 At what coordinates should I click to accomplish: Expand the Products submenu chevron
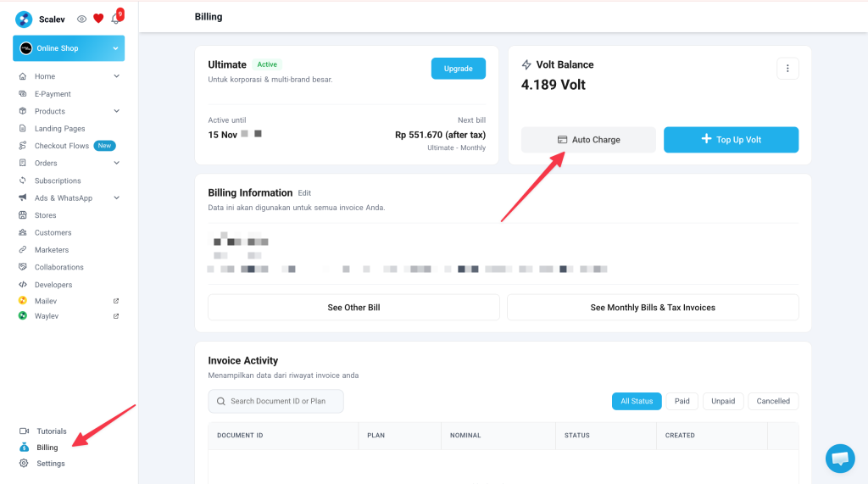pos(116,111)
